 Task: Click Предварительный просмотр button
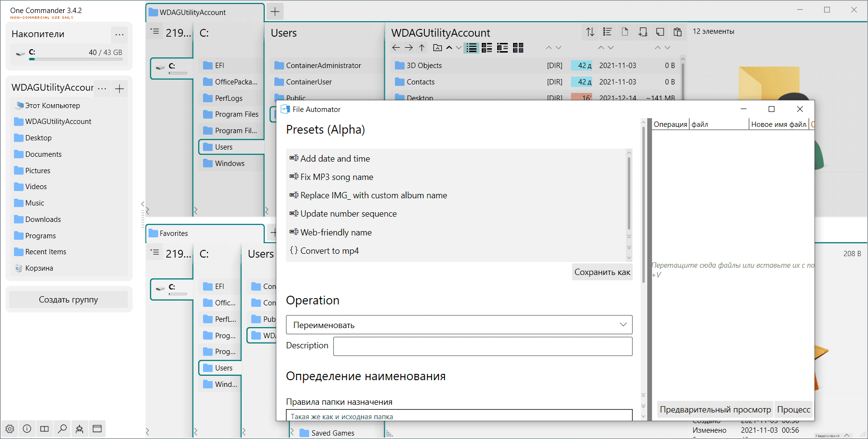point(715,410)
